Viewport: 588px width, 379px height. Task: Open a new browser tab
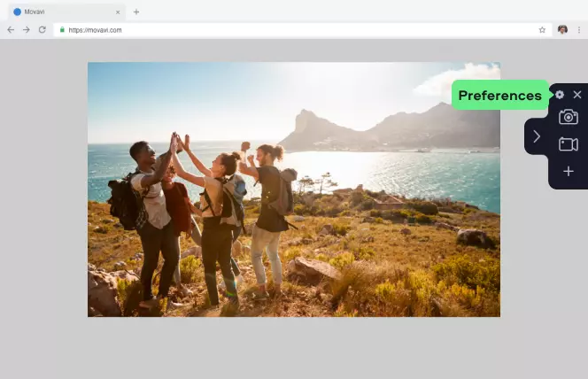point(136,12)
